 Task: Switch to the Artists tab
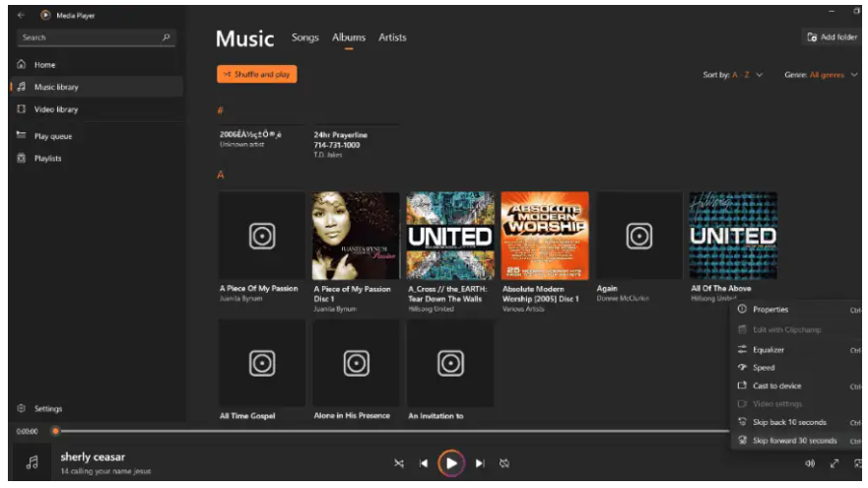tap(392, 37)
